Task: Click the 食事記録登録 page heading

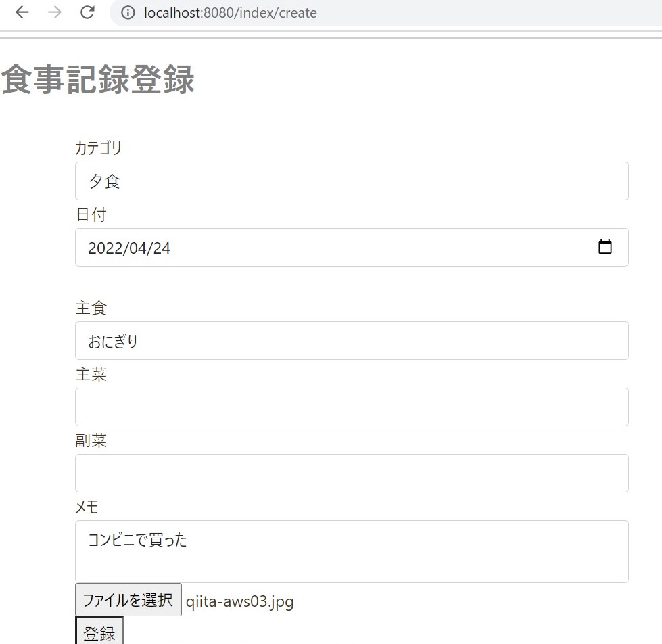Action: click(98, 80)
